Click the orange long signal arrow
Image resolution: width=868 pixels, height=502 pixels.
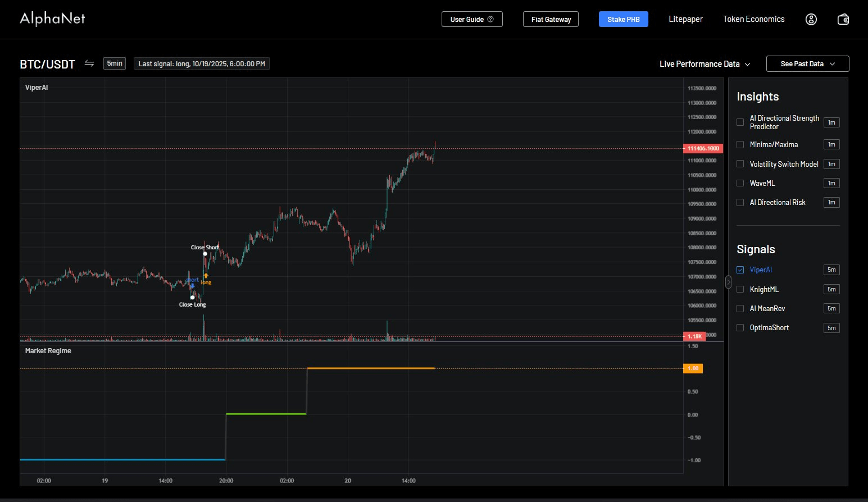click(206, 276)
